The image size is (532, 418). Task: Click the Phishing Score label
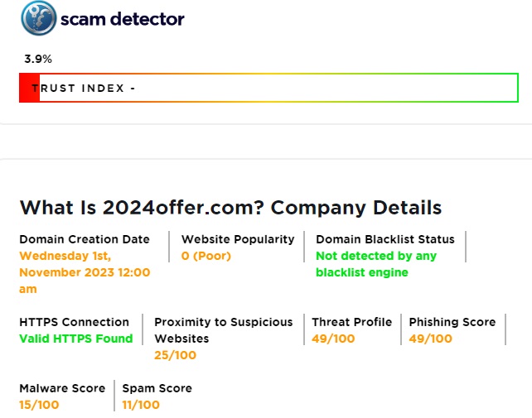pos(452,322)
